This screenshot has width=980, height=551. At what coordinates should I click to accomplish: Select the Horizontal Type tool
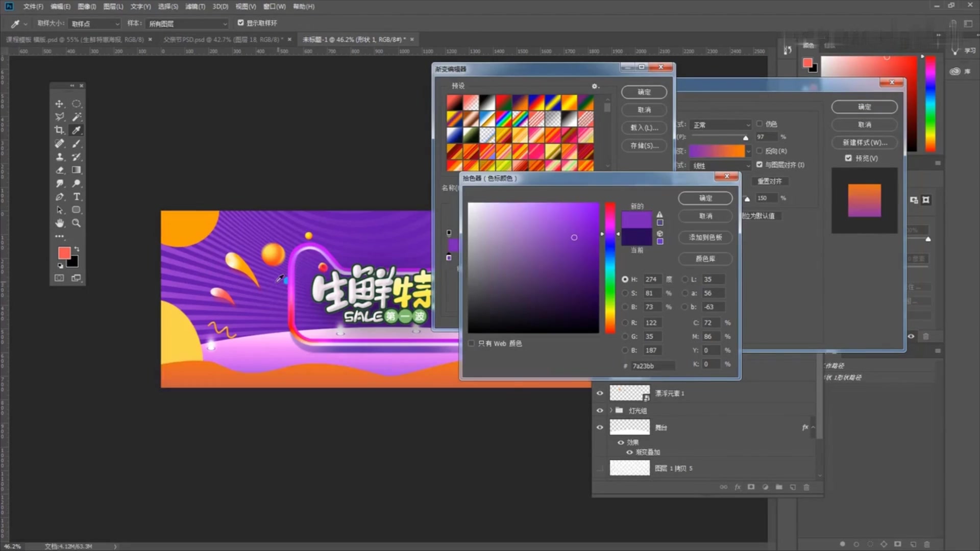77,196
